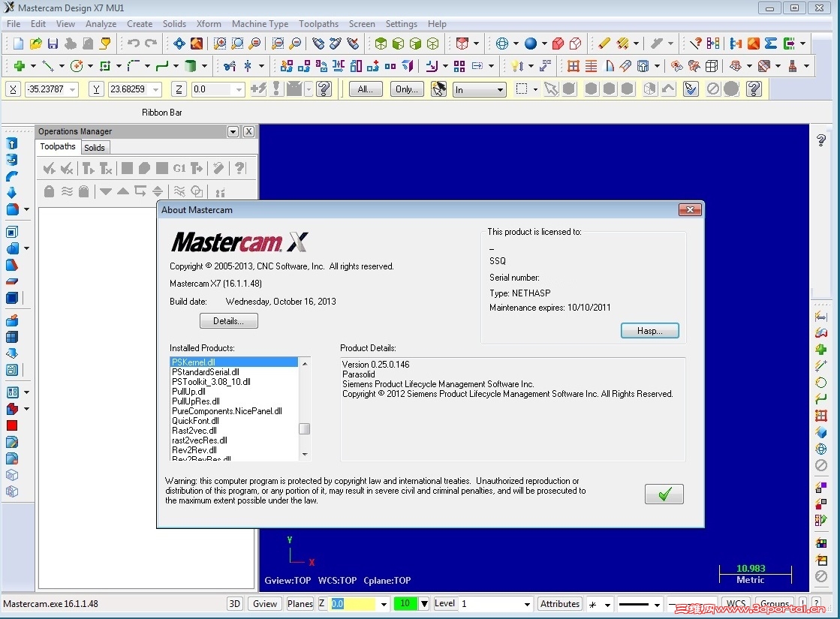Open the Operations Manager panel dropdown arrow

(233, 131)
